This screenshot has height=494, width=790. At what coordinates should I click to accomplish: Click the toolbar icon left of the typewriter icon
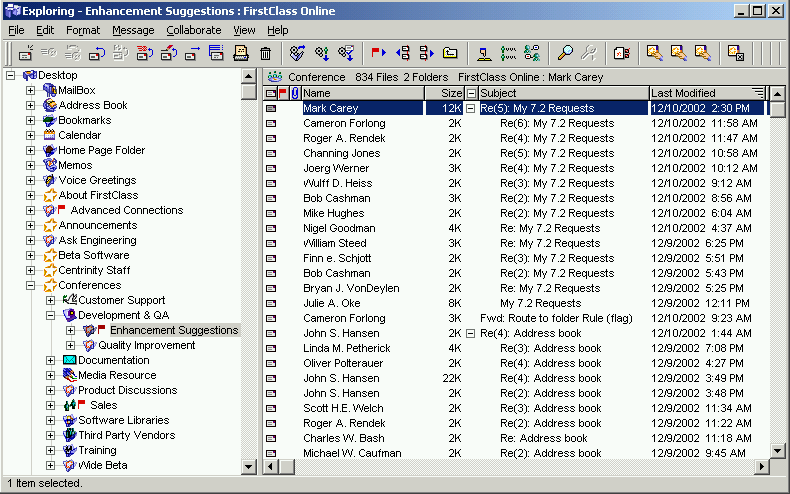pos(216,53)
